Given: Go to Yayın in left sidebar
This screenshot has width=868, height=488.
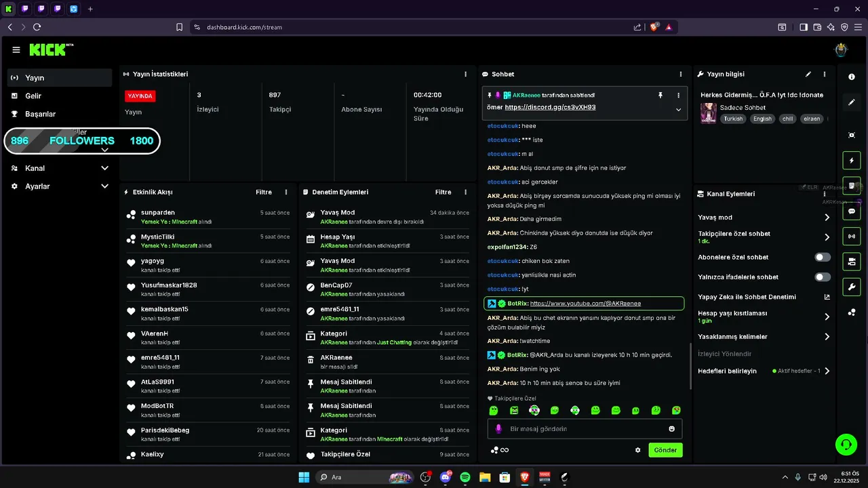Looking at the screenshot, I should click(x=60, y=78).
